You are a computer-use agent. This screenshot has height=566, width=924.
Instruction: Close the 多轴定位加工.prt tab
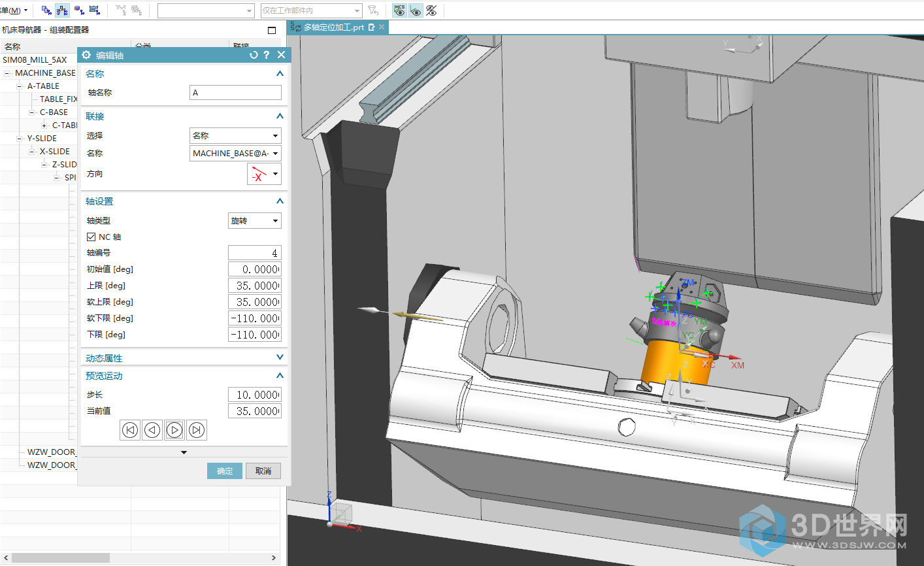tap(382, 27)
